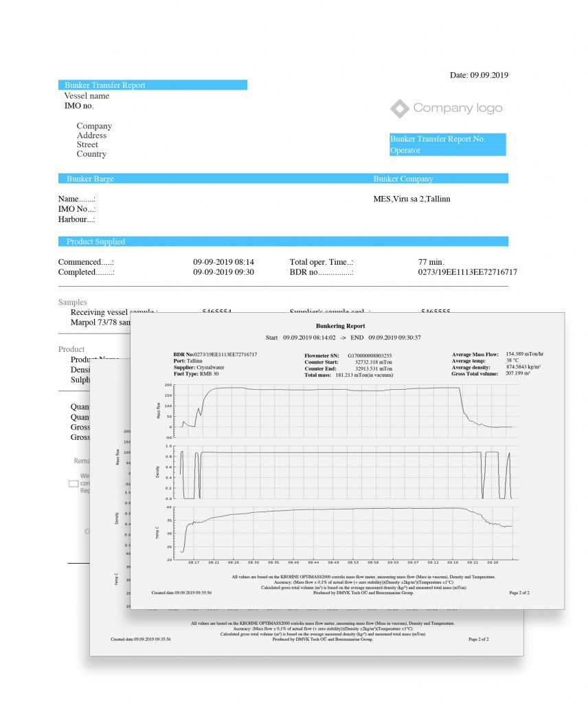Click the 'BDR no' label in Product Supplied
588x704 pixels.
[x=321, y=272]
